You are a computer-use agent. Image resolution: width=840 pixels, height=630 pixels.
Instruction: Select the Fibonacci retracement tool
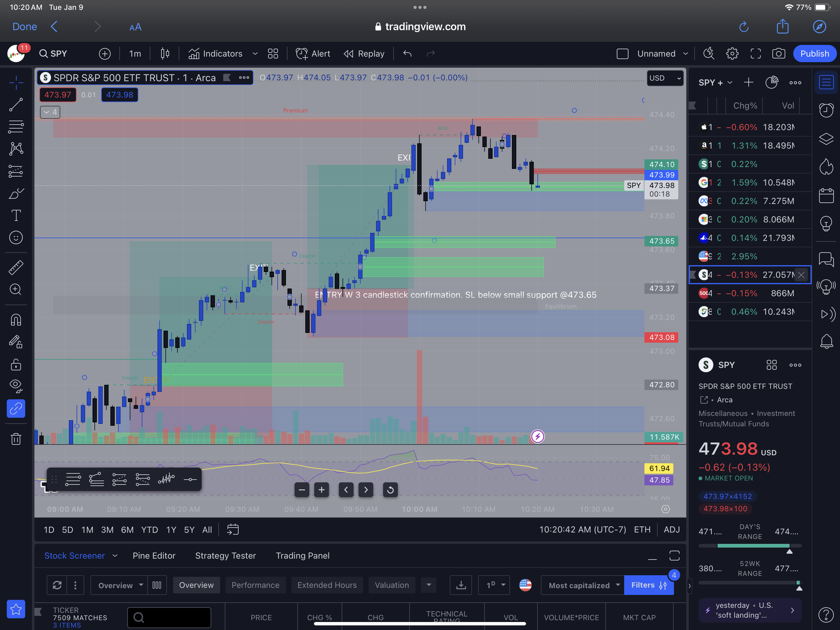click(16, 126)
